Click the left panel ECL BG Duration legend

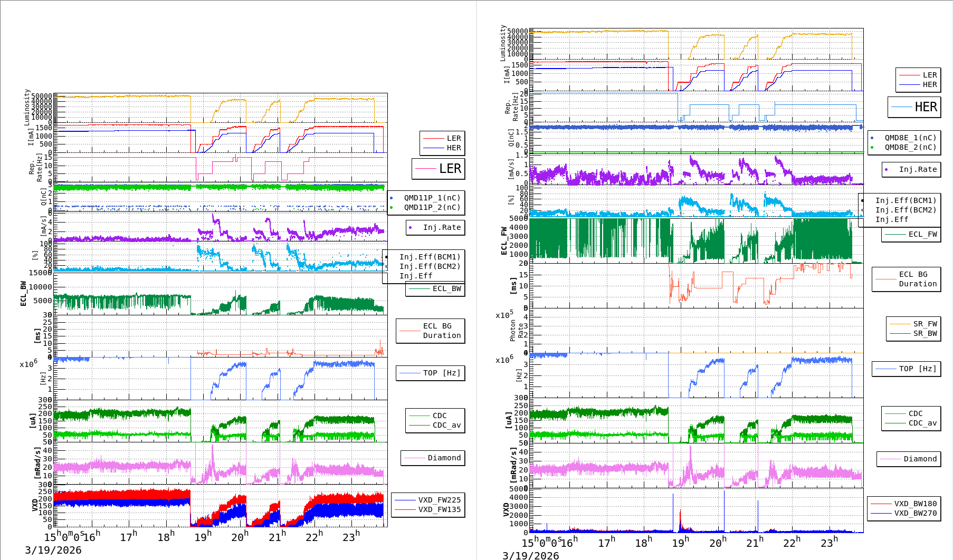(441, 331)
